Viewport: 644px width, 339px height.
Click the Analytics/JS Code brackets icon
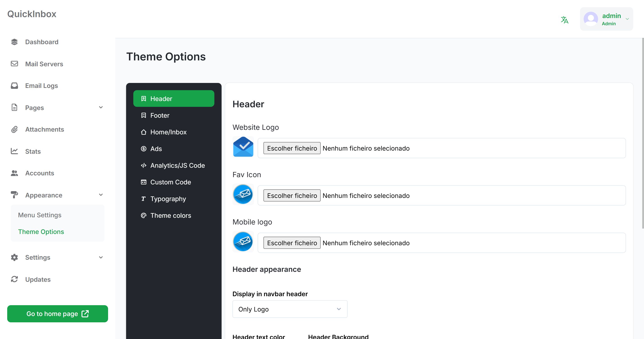(143, 165)
